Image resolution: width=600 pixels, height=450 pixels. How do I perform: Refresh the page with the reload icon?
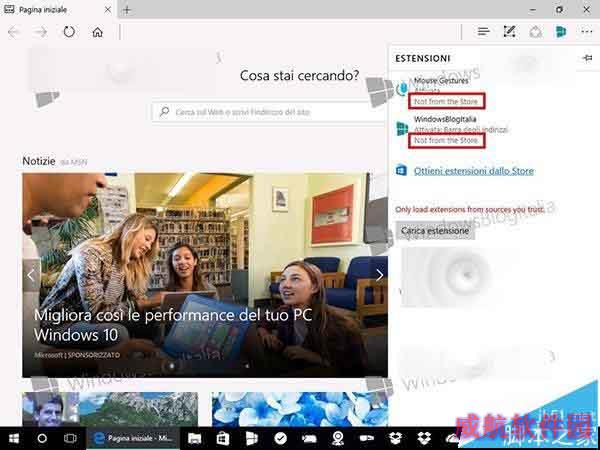coord(69,32)
